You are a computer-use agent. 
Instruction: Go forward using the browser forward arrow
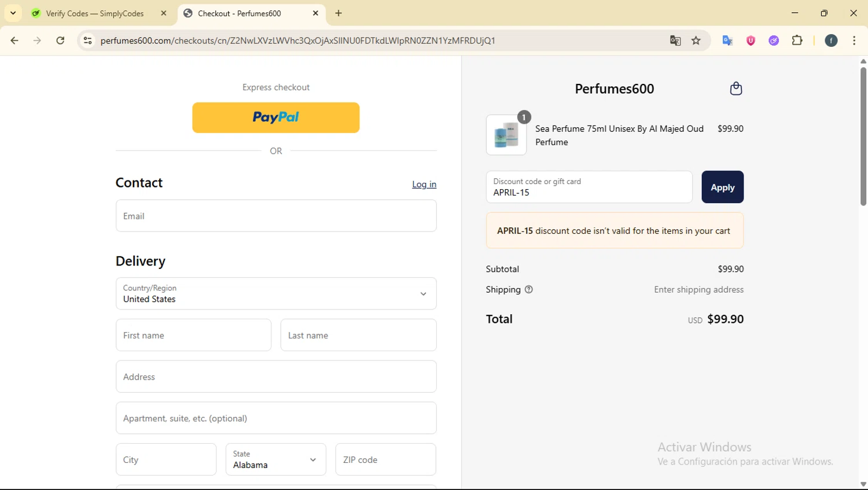coord(37,40)
